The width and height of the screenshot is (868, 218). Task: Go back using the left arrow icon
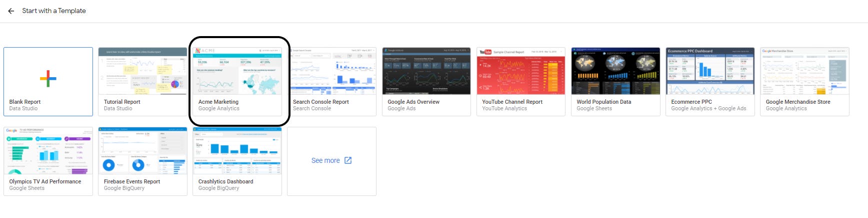(11, 11)
